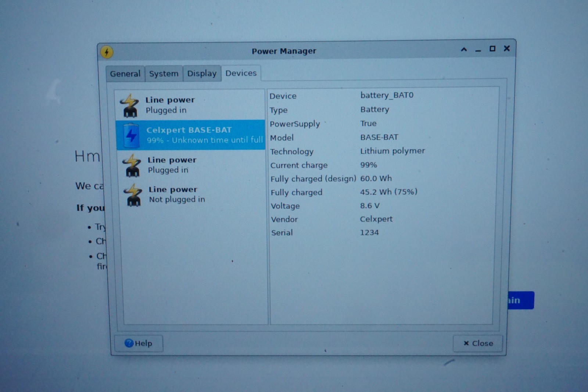This screenshot has height=392, width=588.
Task: Maximize the Power Manager window
Action: coord(492,49)
